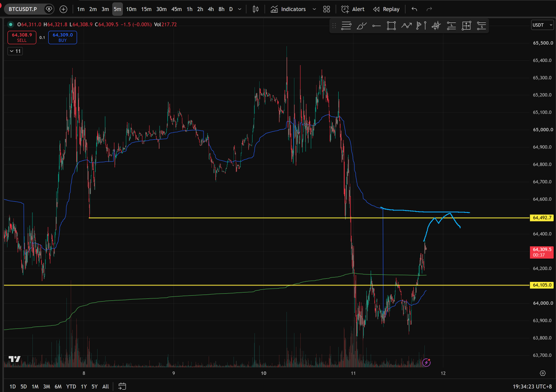Screen dimensions: 556x392
Task: Set date range to All
Action: click(x=106, y=386)
